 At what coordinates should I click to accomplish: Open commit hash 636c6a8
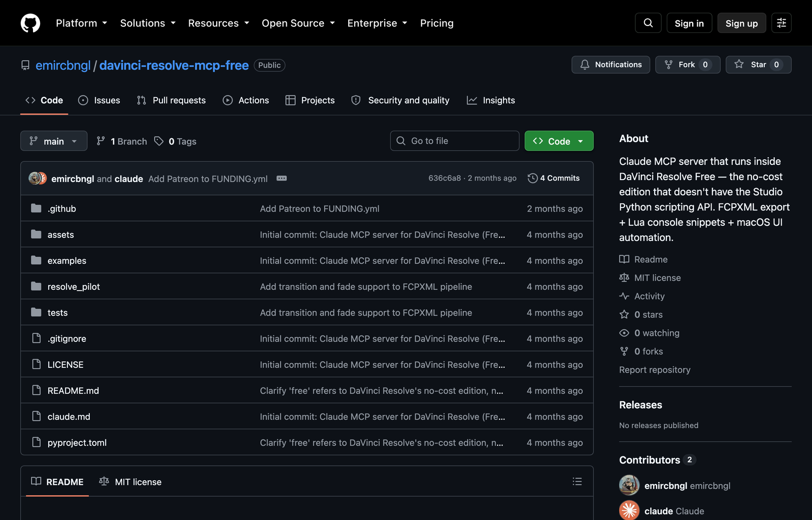pos(445,178)
